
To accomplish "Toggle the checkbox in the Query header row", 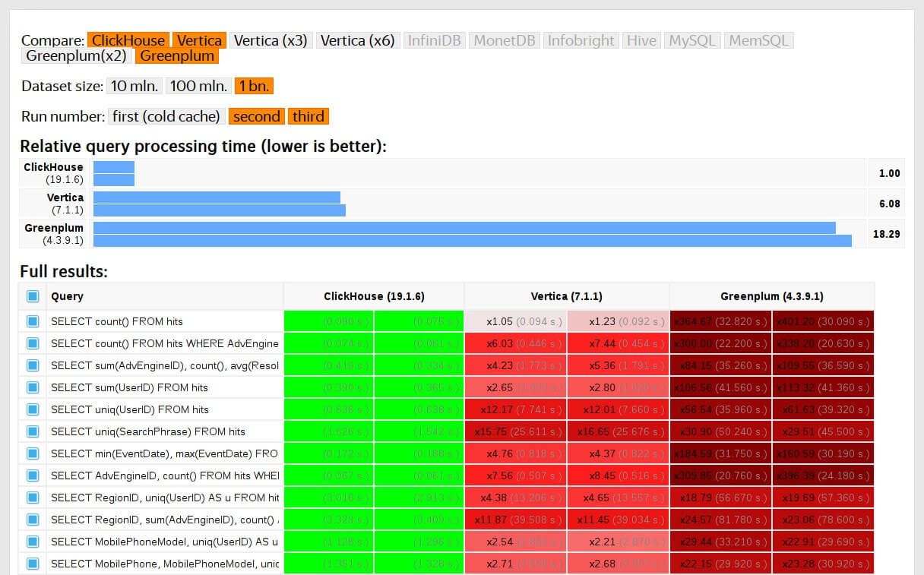I will point(31,296).
